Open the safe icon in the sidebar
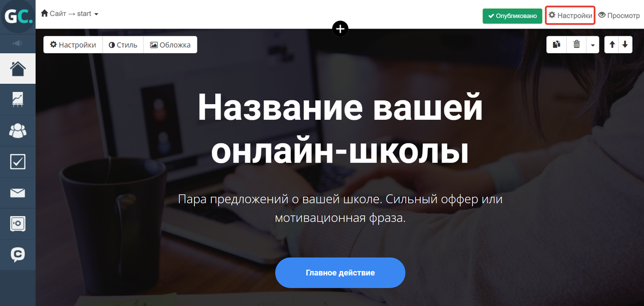The width and height of the screenshot is (644, 306). (18, 224)
